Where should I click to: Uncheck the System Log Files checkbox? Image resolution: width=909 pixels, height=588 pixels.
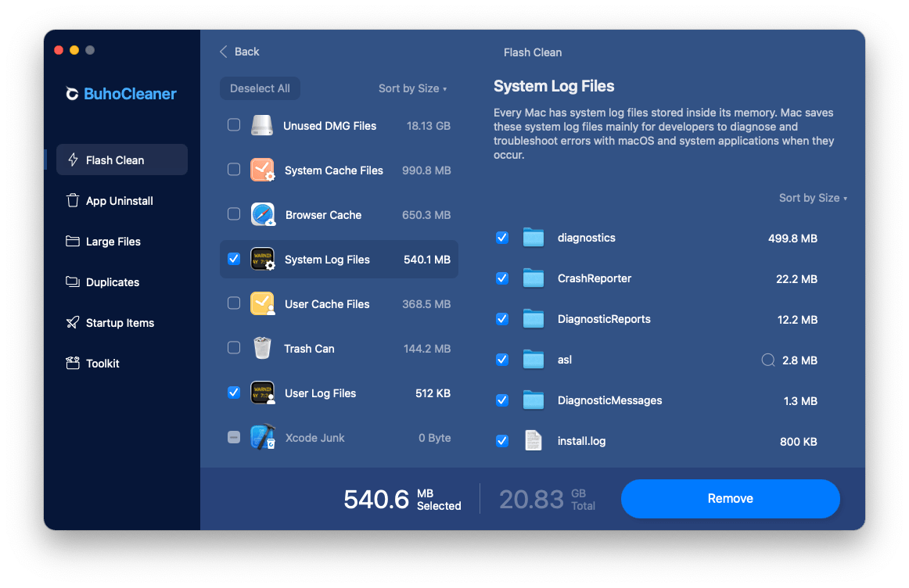pyautogui.click(x=234, y=258)
